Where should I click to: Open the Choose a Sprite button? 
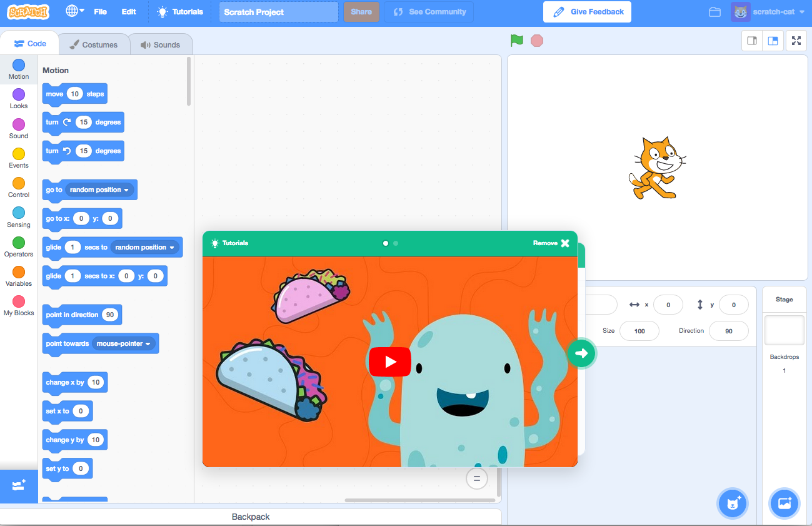coord(732,503)
